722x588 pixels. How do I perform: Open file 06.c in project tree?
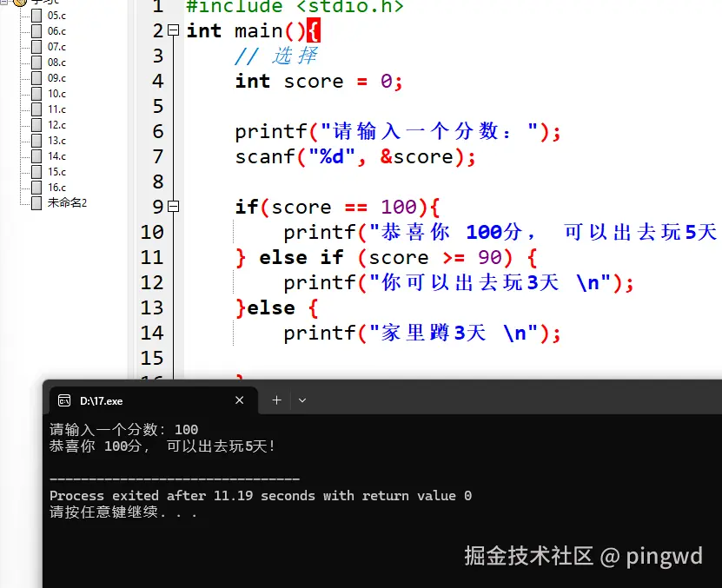pos(56,31)
